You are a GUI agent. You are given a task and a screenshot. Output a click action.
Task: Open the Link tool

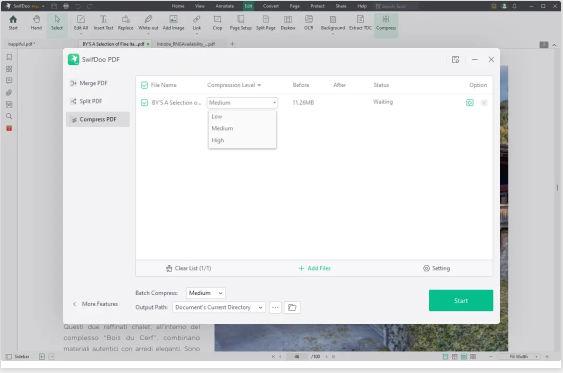coord(196,23)
